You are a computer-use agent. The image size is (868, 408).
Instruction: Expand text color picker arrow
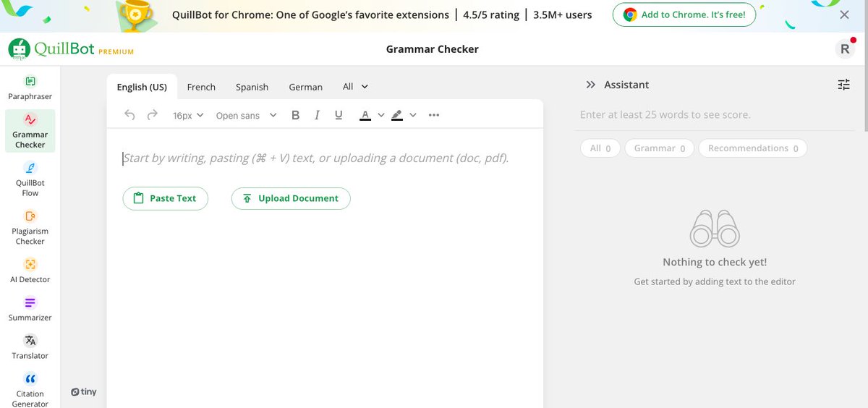[x=381, y=115]
